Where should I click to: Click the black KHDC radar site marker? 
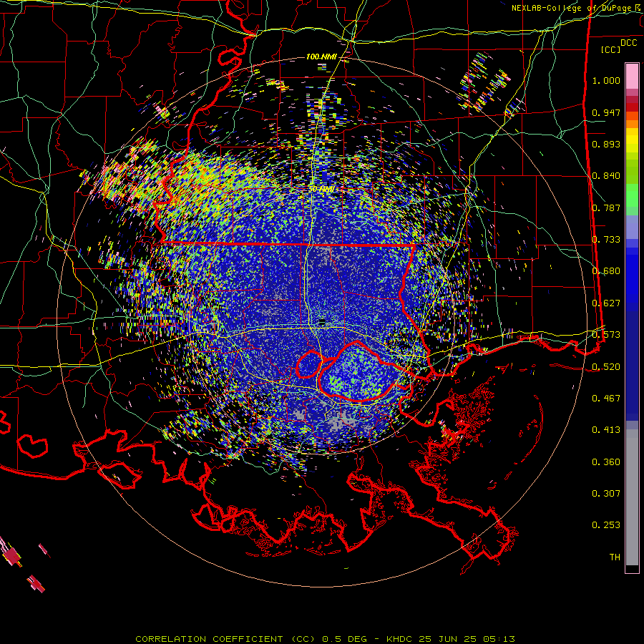pos(322,321)
